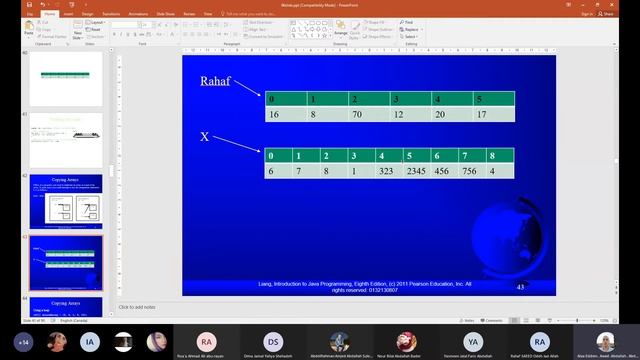Screen dimensions: 640x360
Task: Open the Select dropdown in Editing
Action: (x=409, y=37)
